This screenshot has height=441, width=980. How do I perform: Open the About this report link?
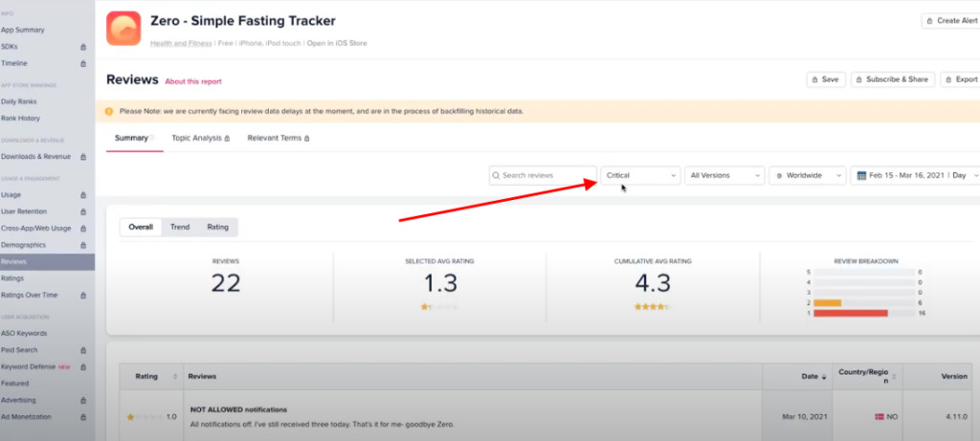(193, 82)
